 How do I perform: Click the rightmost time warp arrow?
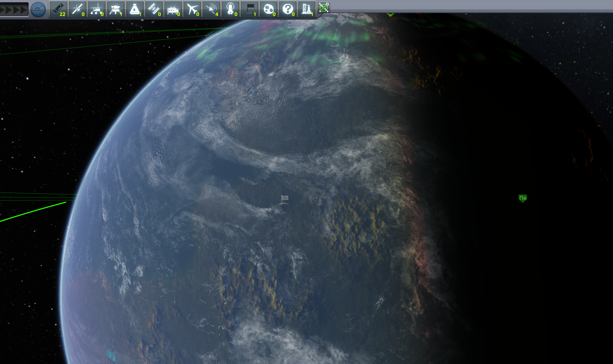point(23,9)
